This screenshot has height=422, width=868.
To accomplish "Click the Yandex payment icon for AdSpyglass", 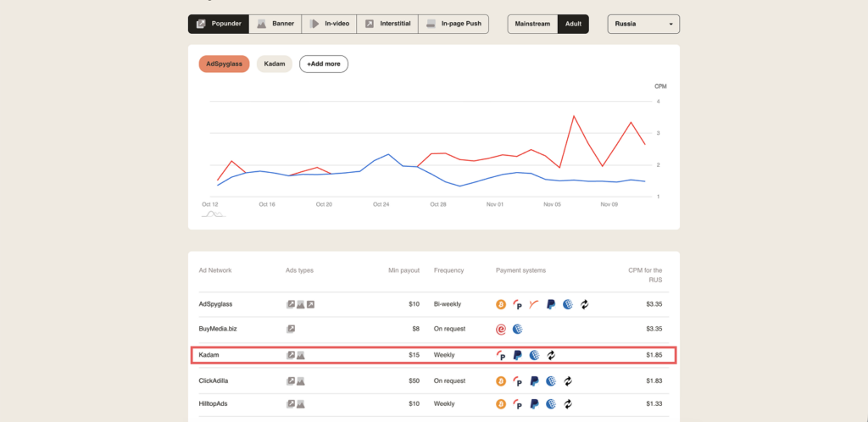I will pos(534,303).
